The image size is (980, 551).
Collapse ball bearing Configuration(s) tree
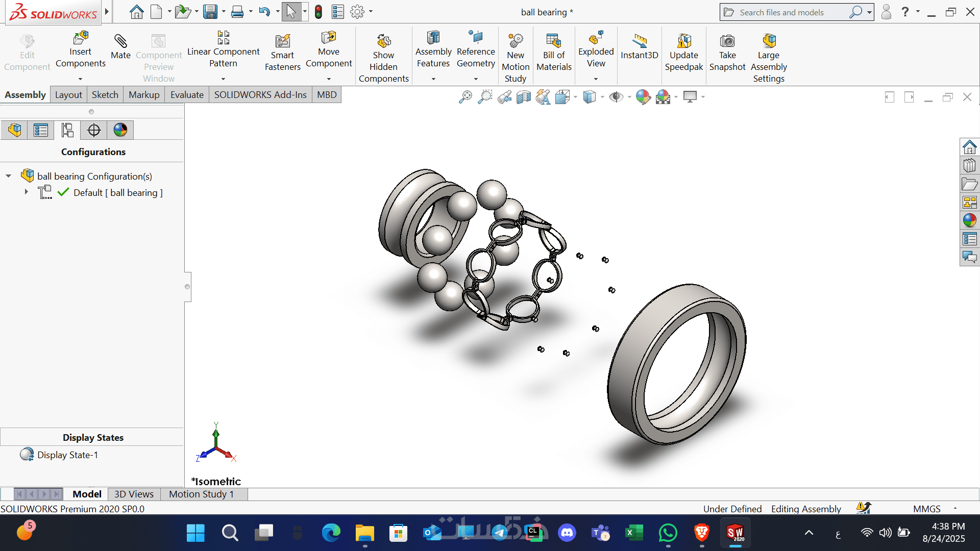tap(9, 176)
